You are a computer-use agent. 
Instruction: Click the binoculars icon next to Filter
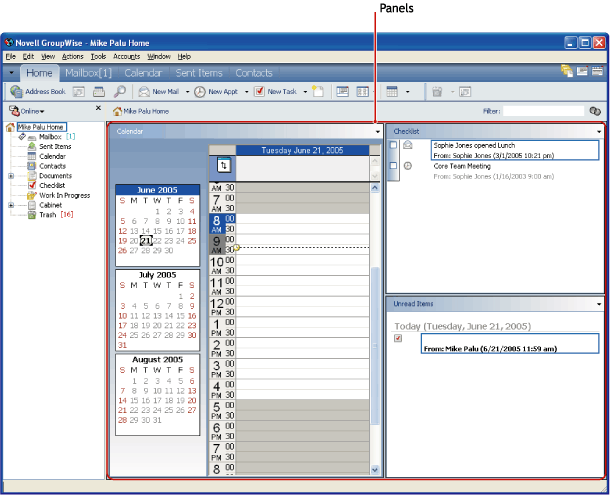pos(595,111)
